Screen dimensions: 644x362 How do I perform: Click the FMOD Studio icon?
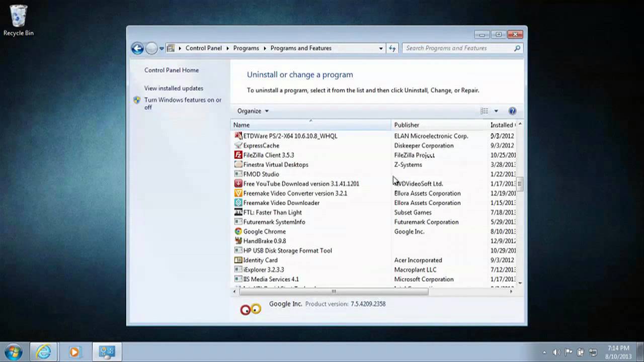[238, 174]
